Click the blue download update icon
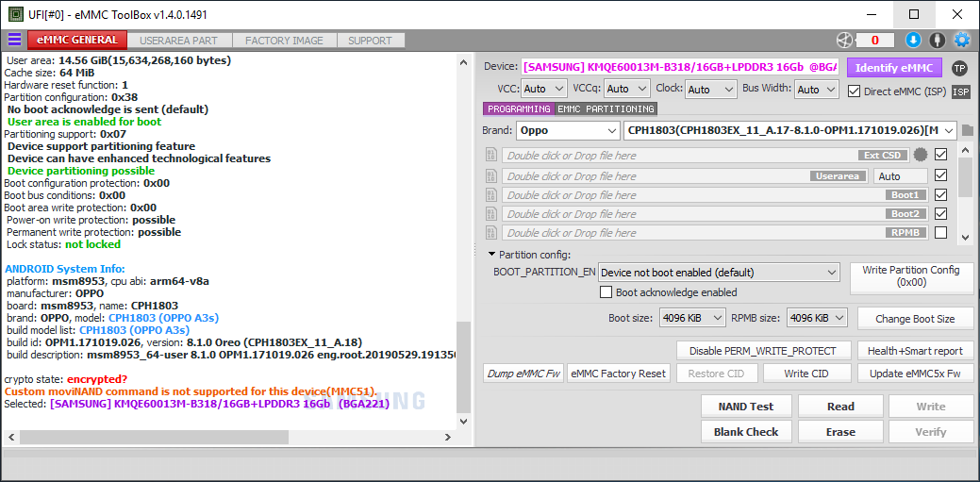Image resolution: width=980 pixels, height=482 pixels. 913,40
